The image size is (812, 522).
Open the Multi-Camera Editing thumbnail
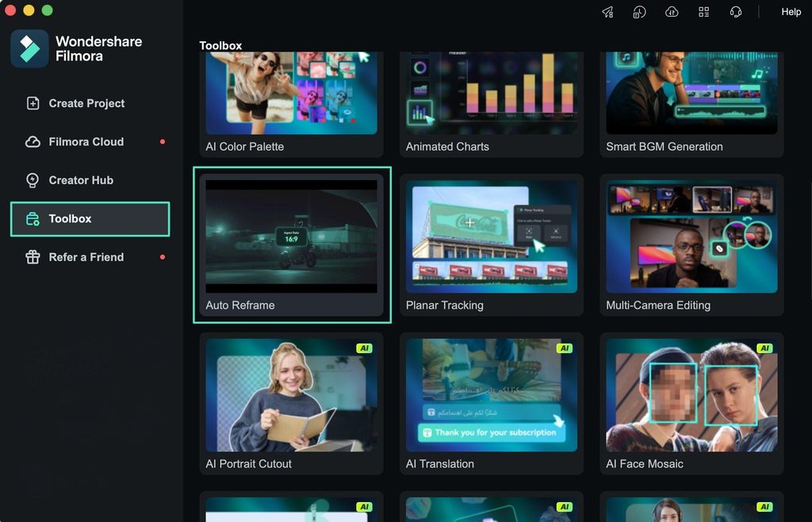tap(691, 236)
